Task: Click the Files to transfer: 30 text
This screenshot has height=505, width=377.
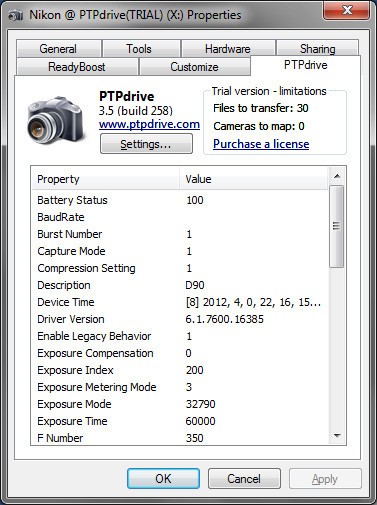Action: click(x=261, y=108)
